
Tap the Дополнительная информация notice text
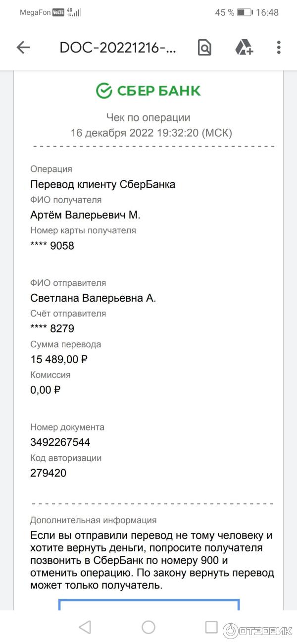click(x=151, y=560)
